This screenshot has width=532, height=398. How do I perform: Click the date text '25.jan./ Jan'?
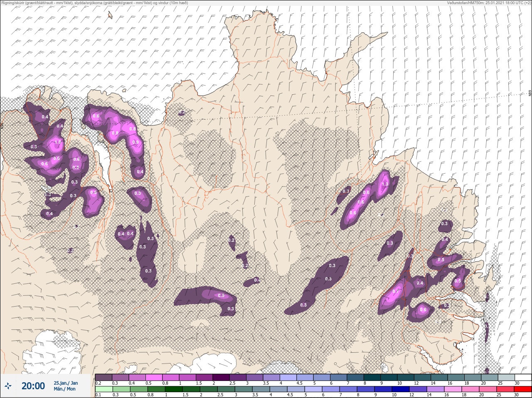(x=65, y=383)
